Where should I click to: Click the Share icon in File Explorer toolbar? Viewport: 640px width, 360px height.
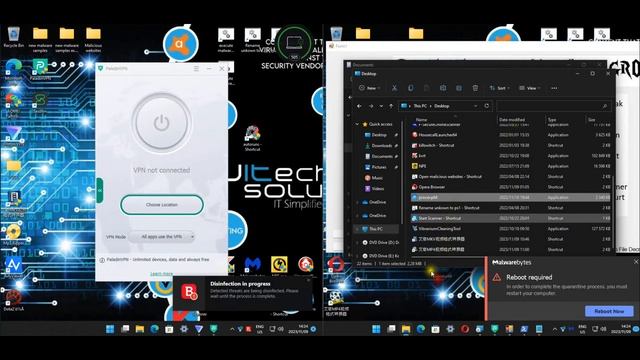(x=459, y=88)
